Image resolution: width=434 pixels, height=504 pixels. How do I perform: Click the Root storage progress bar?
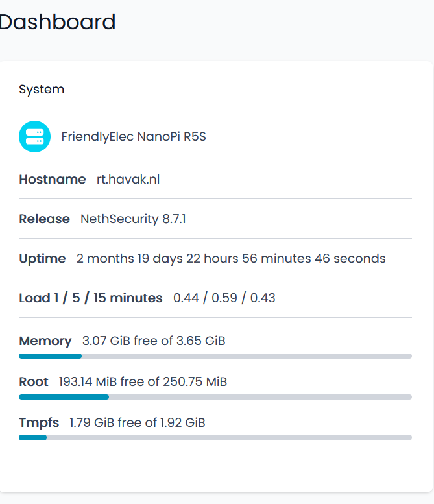(x=215, y=397)
